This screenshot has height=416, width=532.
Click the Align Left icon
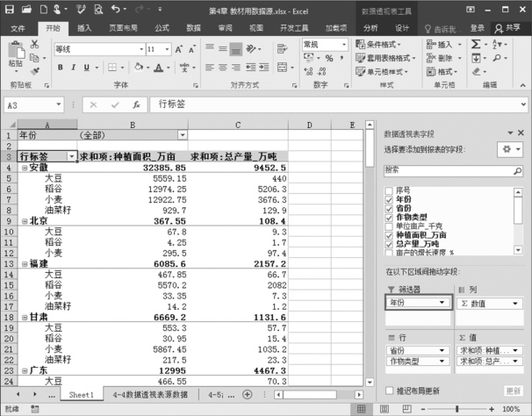click(x=210, y=68)
